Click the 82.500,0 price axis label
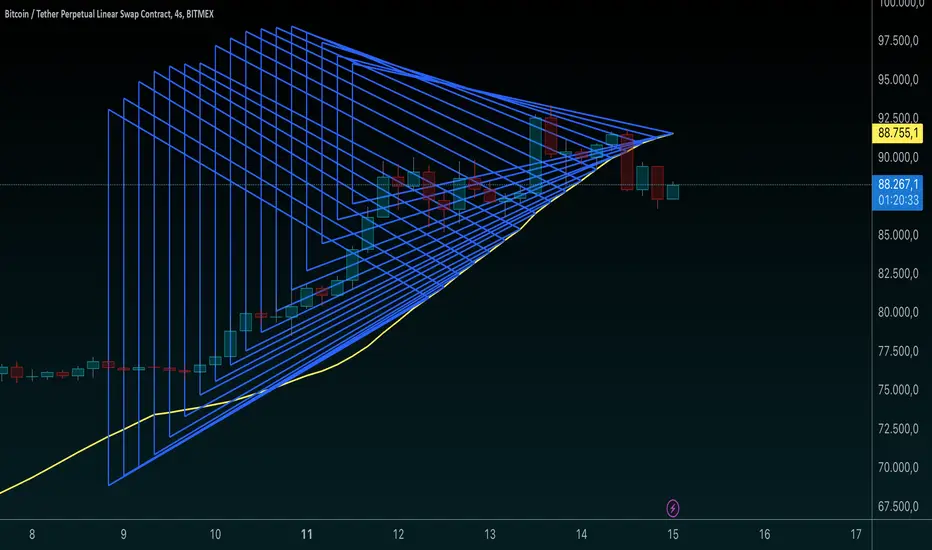 (898, 274)
